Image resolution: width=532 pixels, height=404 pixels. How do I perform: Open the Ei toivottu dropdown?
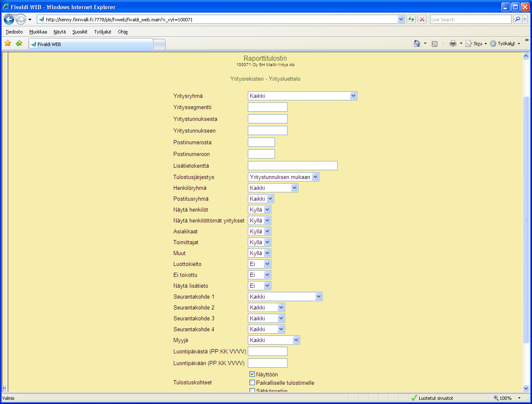pos(260,275)
